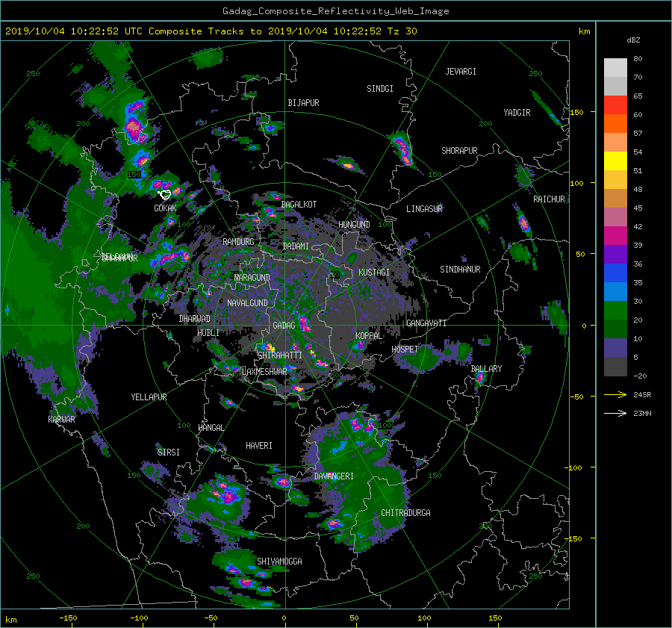Viewport: 672px width, 628px height.
Task: Click the GADAG radar center label
Action: (x=284, y=326)
